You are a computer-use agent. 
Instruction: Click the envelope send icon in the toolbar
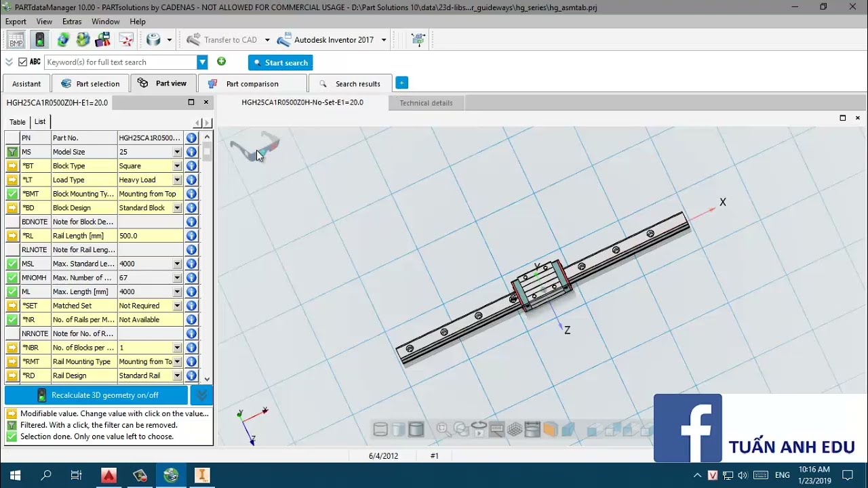[x=125, y=40]
